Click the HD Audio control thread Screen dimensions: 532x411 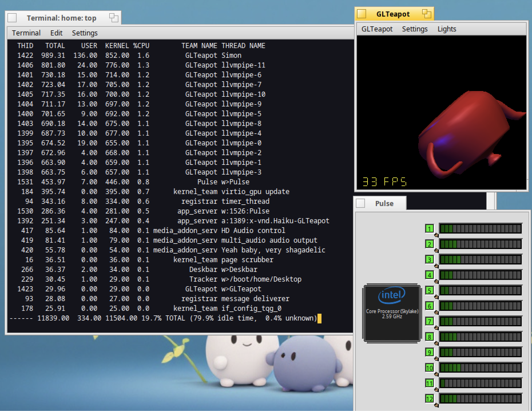253,231
